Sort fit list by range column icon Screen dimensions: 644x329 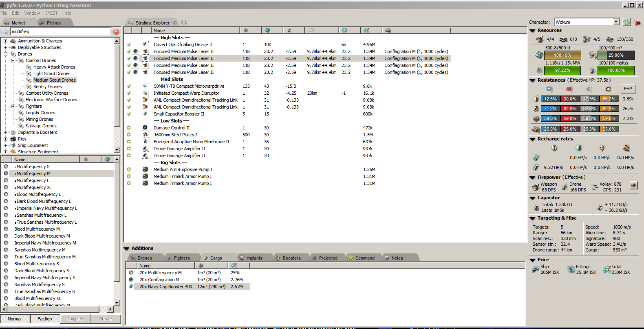pos(311,30)
